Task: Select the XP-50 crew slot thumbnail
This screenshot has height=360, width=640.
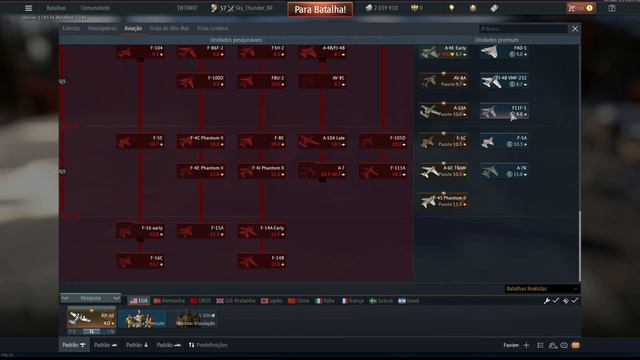Action: 91,318
